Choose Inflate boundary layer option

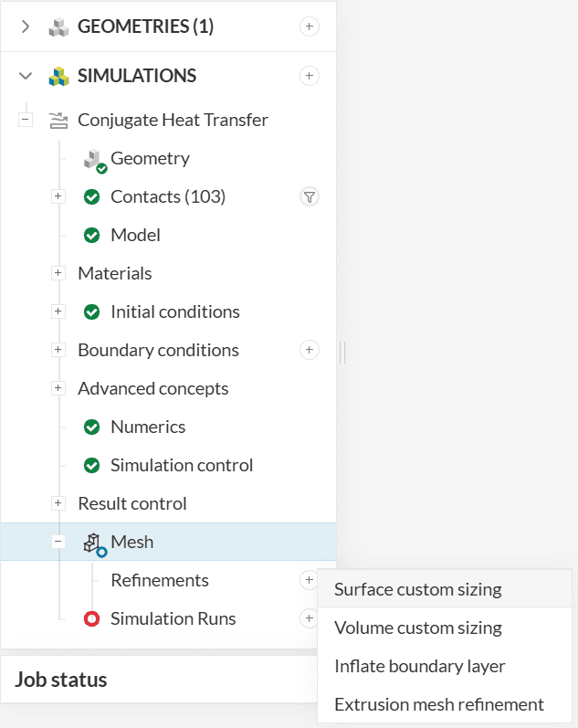click(x=419, y=666)
